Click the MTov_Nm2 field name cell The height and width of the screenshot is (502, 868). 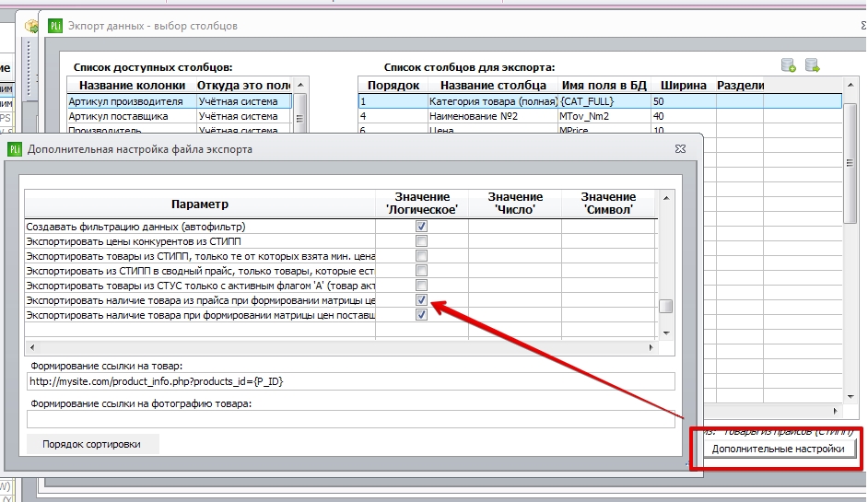(605, 116)
